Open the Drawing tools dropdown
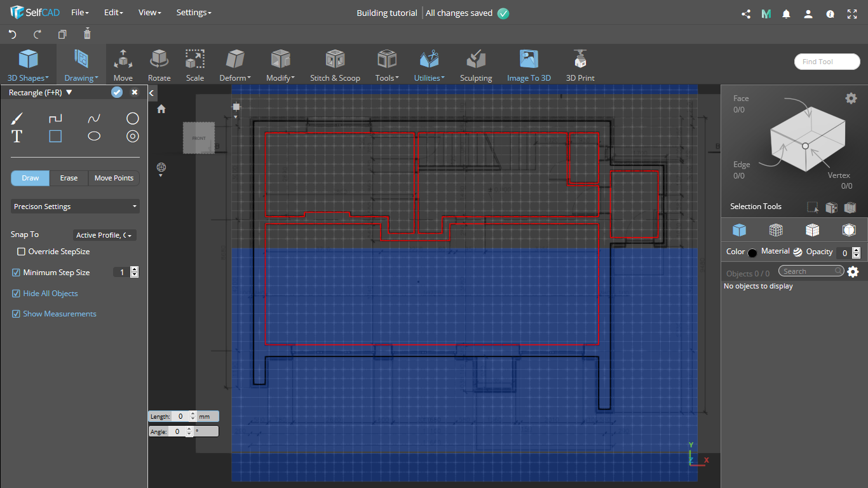The height and width of the screenshot is (488, 868). 81,65
